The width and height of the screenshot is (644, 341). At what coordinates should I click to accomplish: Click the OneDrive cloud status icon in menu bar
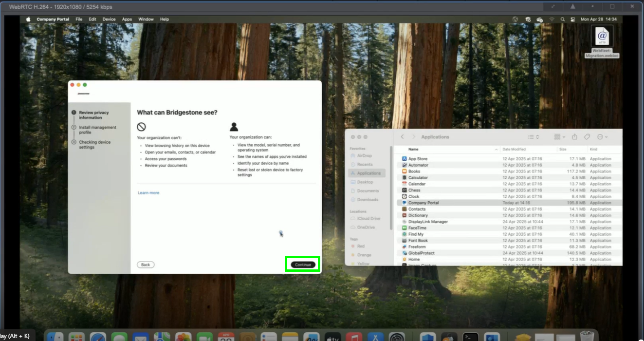coord(539,19)
